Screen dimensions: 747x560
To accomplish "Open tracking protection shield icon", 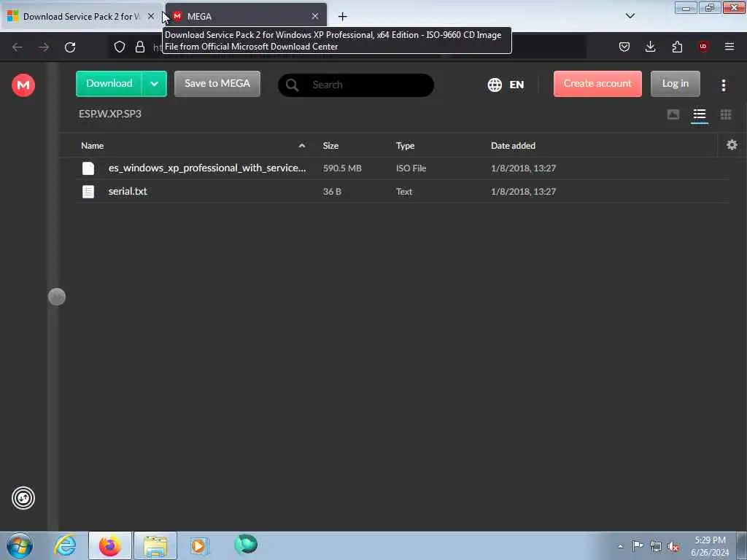I will tap(120, 47).
